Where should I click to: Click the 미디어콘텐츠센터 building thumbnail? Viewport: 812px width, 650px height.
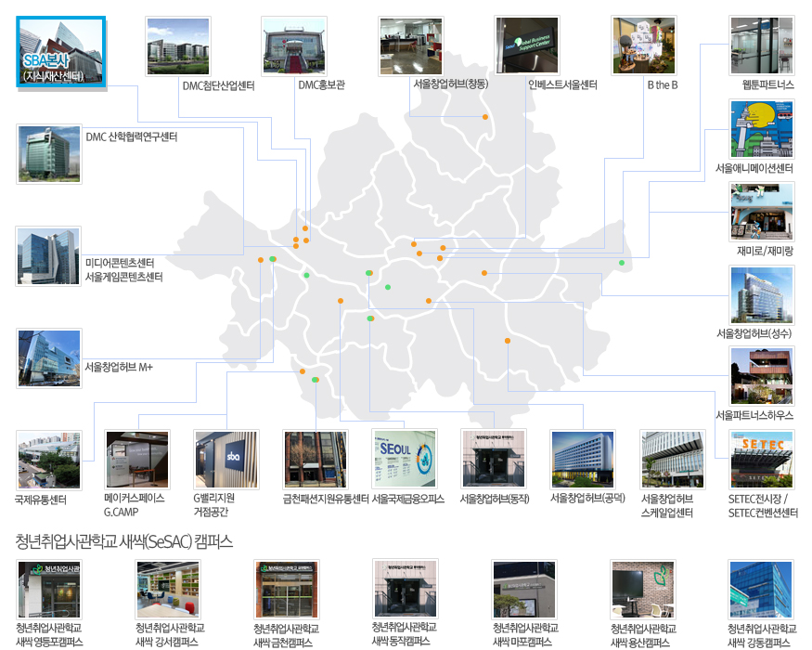48,256
